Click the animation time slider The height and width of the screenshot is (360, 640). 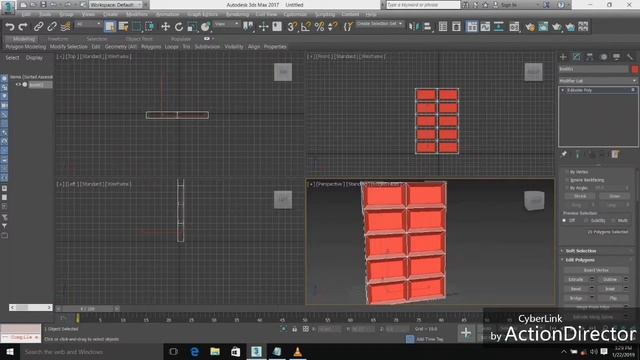pos(88,309)
